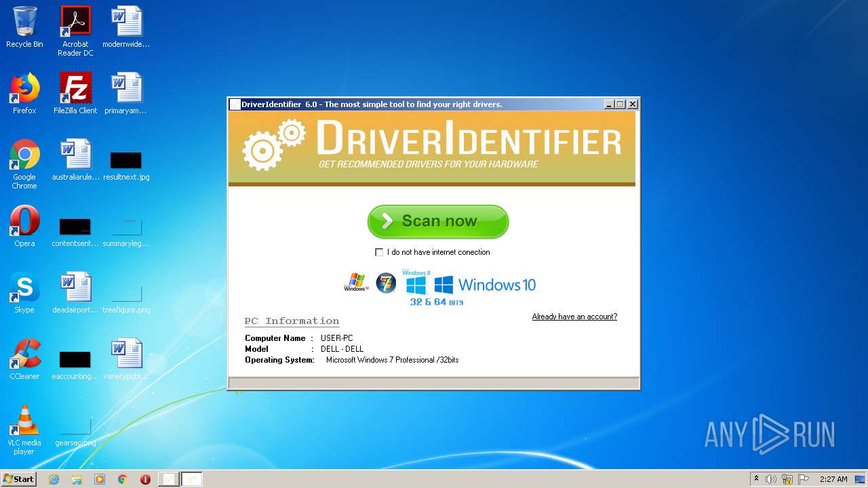The width and height of the screenshot is (868, 488).
Task: Open the volume control in tray
Action: click(x=771, y=479)
